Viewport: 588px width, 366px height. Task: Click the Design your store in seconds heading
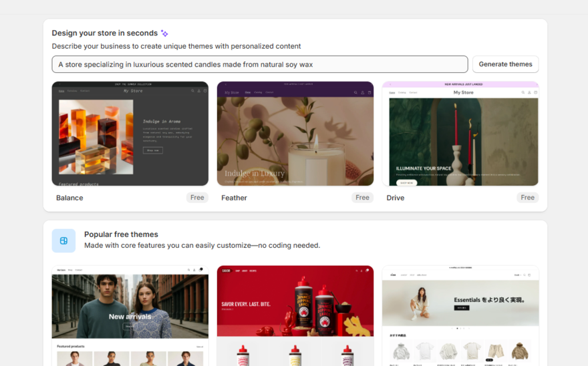pos(105,33)
